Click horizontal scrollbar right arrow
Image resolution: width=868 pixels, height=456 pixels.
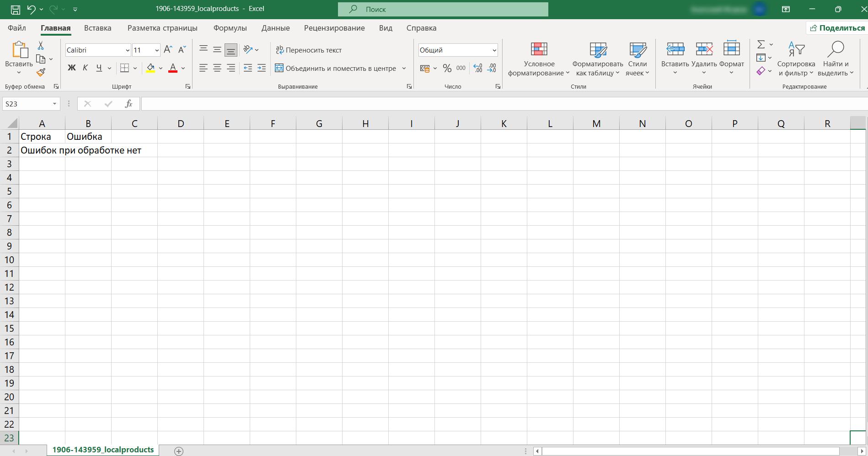862,451
